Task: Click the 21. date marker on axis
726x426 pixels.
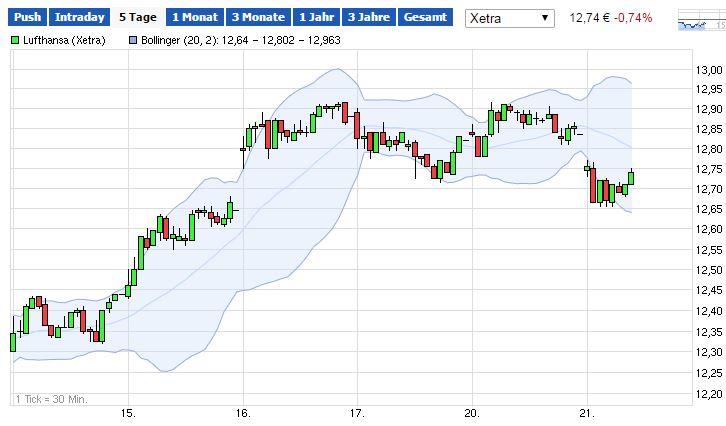Action: tap(588, 412)
